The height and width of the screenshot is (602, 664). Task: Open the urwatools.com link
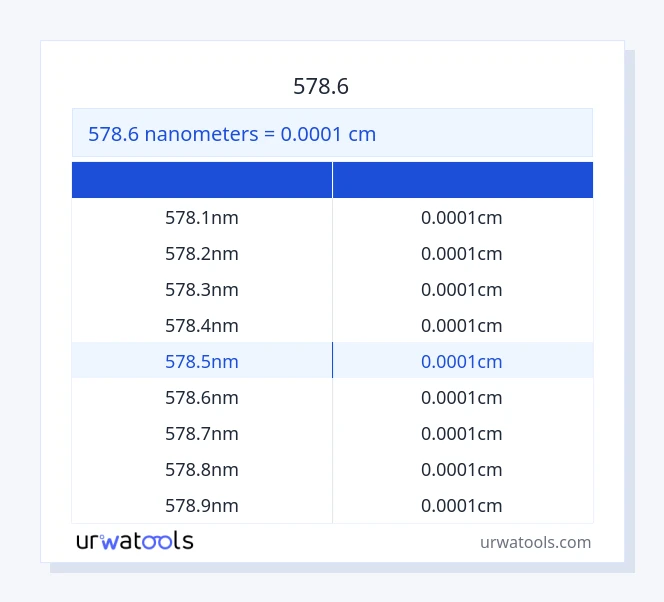click(x=535, y=542)
